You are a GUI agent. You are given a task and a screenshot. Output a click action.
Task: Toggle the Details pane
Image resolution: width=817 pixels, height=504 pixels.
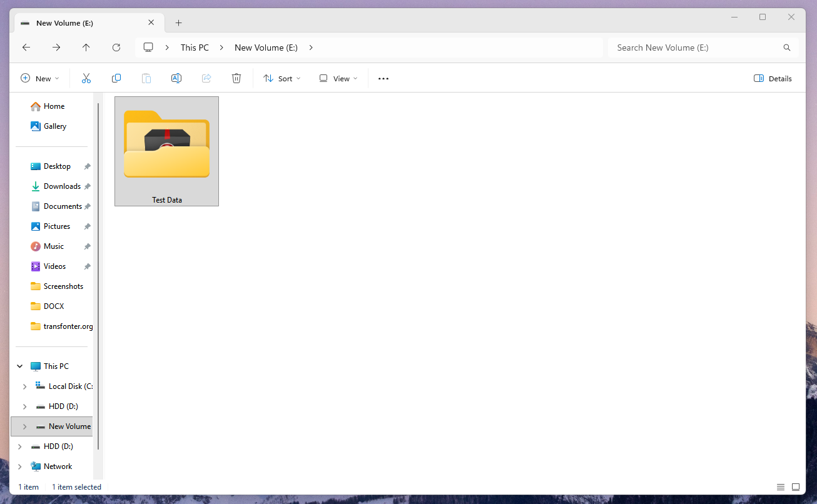(773, 78)
